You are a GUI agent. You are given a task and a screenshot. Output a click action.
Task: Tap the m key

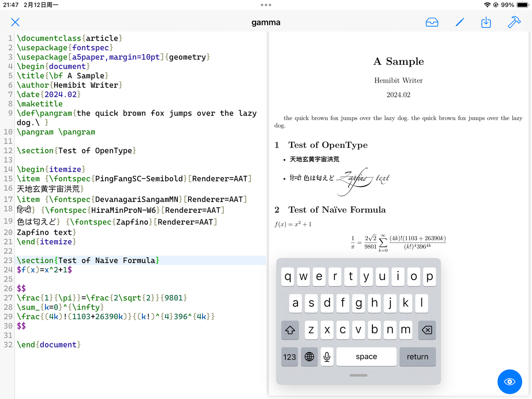click(x=406, y=330)
